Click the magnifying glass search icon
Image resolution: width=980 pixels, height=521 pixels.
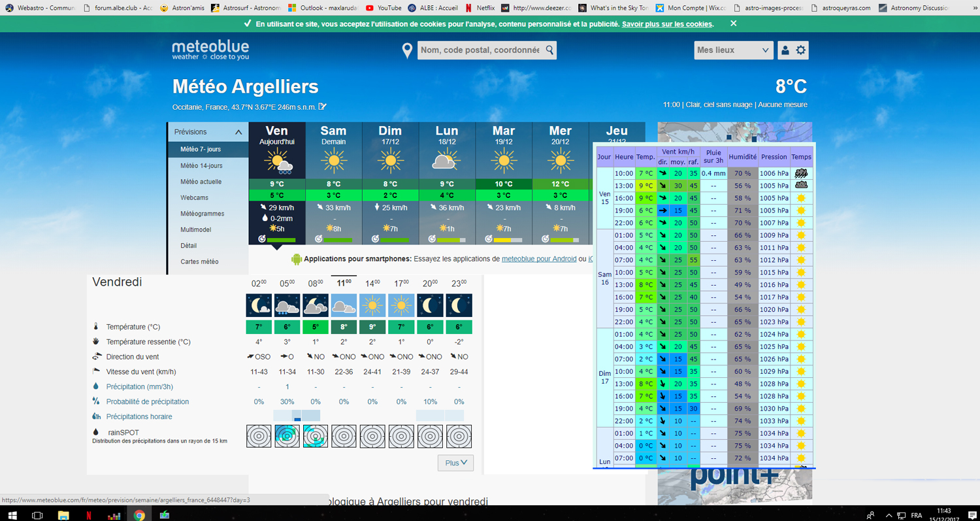[549, 50]
